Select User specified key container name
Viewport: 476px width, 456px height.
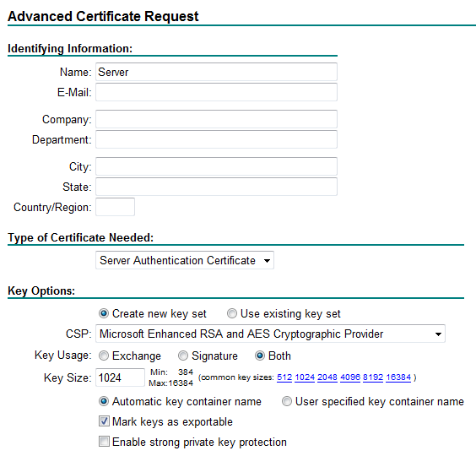tap(287, 401)
